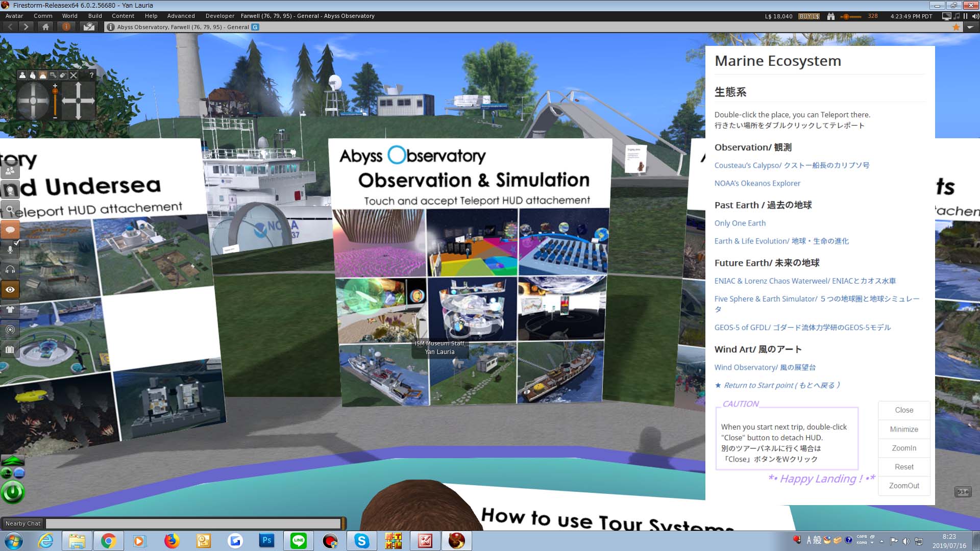
Task: Click the location info icon in address bar
Action: coord(111,27)
